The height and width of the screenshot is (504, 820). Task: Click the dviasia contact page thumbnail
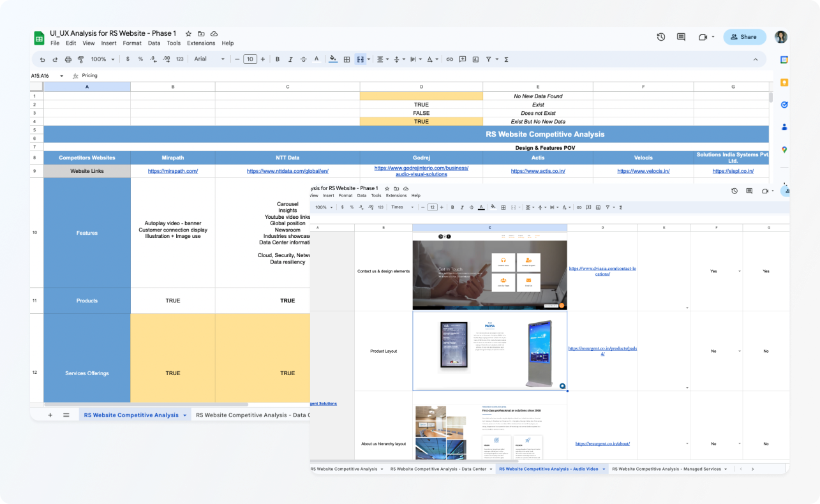click(489, 271)
